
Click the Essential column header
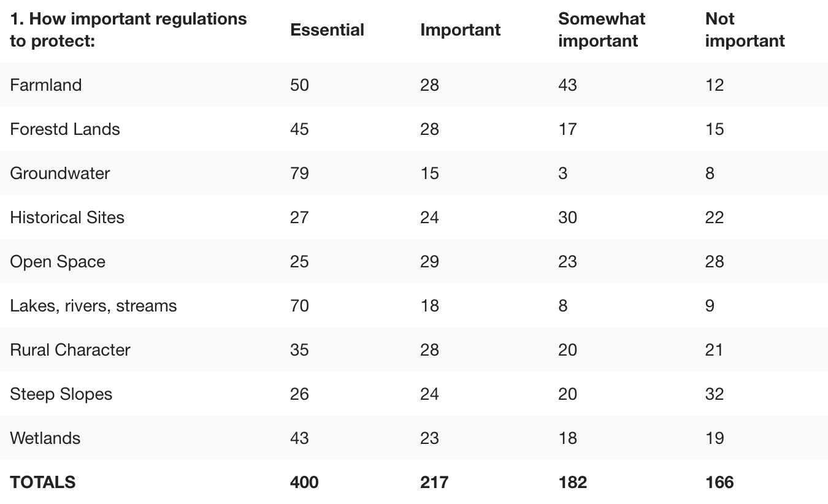(327, 30)
